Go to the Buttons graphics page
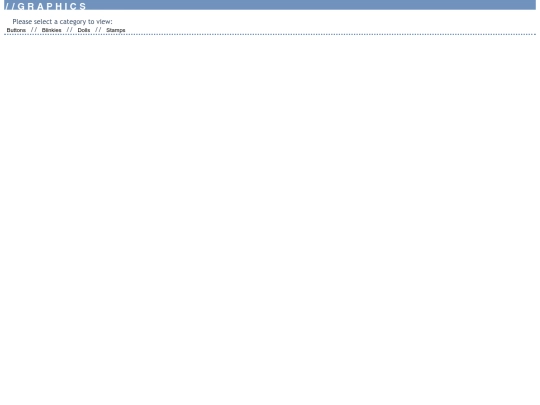 [16, 30]
